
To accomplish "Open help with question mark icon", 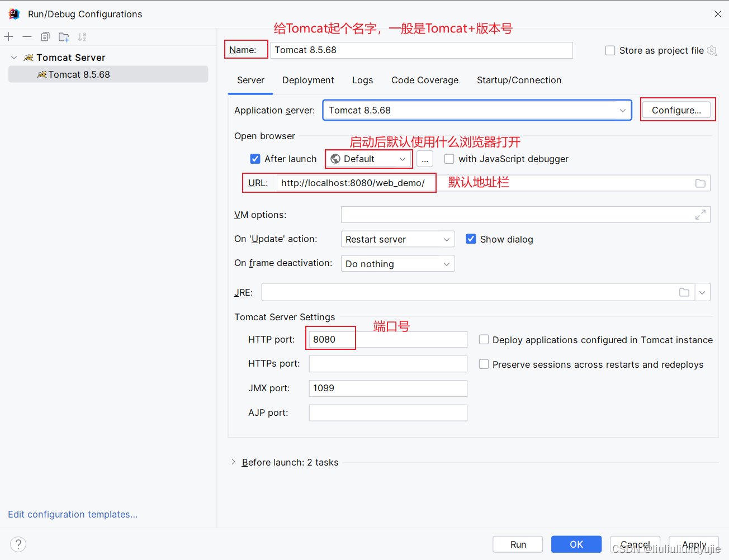I will (x=18, y=544).
